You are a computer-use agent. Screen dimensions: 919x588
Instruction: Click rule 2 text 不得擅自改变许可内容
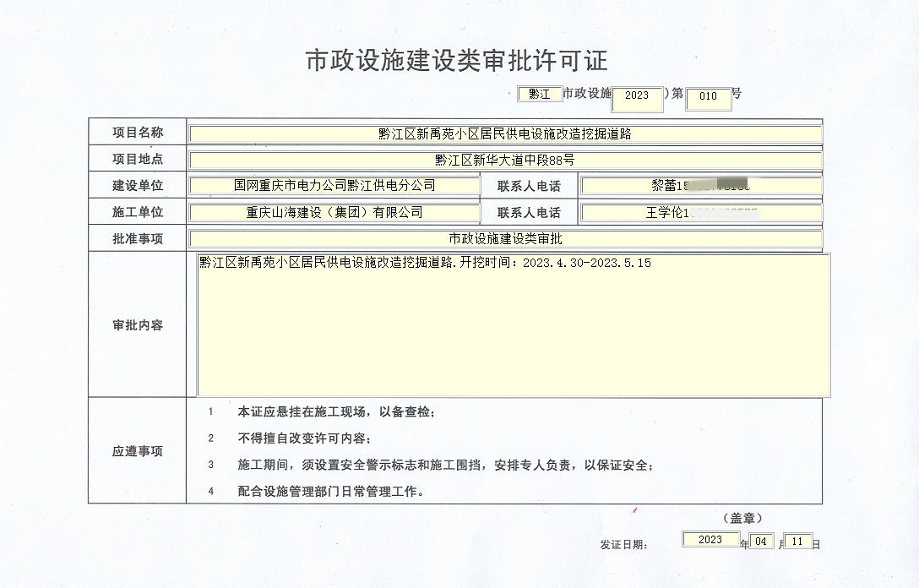pos(303,438)
